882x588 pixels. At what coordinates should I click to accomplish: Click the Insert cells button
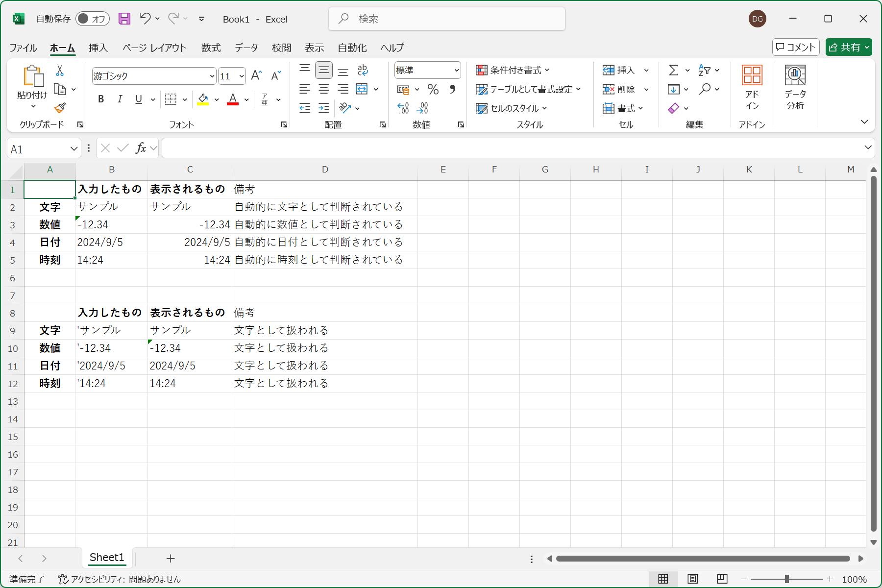click(x=619, y=70)
